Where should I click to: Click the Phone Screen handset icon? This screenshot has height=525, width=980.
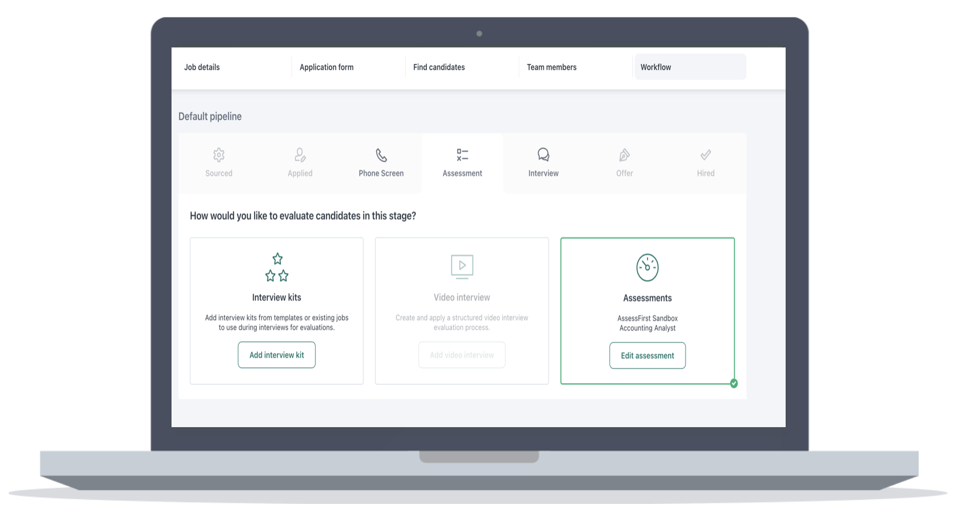(x=381, y=155)
